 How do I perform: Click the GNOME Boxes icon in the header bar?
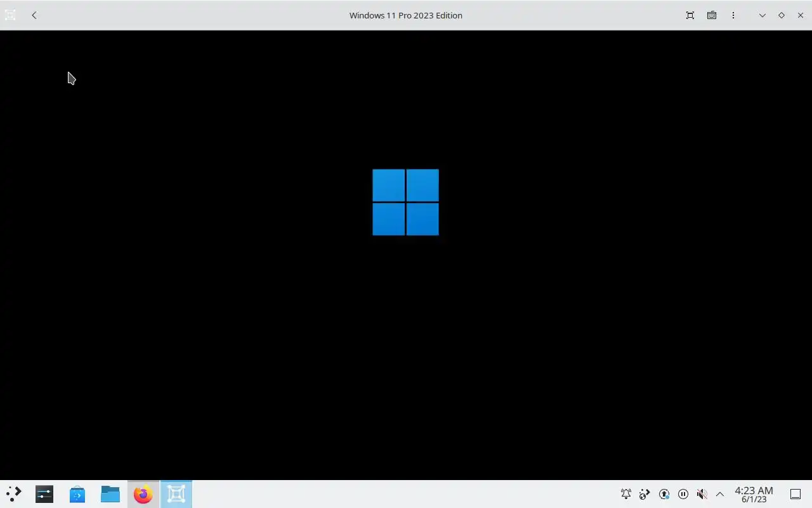point(10,15)
